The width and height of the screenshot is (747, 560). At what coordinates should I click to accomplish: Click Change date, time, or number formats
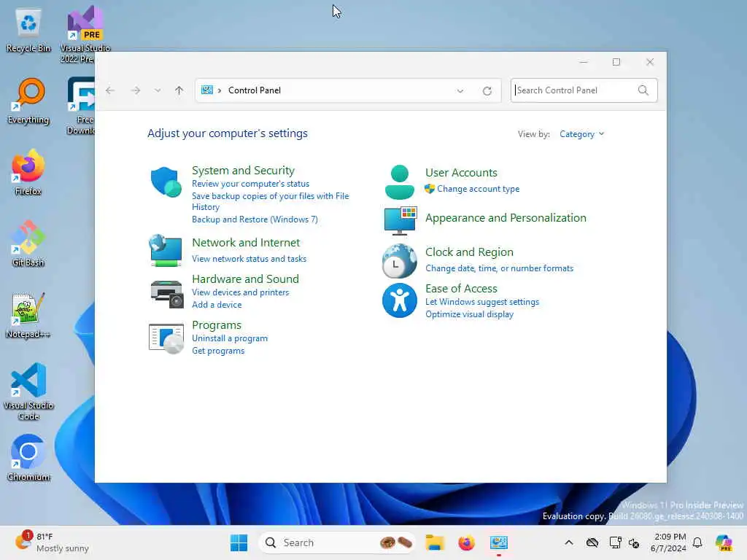point(499,268)
